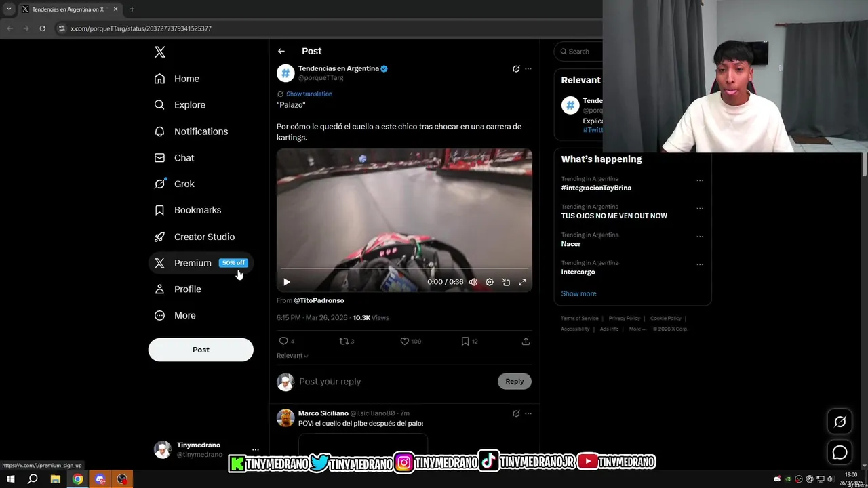Open options for Nacer trend
Screen dimensions: 868x488
(700, 237)
